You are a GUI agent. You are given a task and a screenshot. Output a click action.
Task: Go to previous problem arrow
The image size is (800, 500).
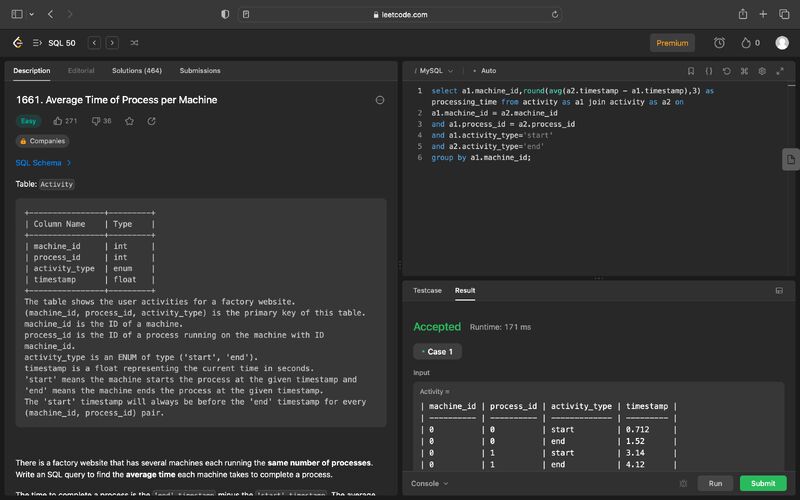pos(94,43)
